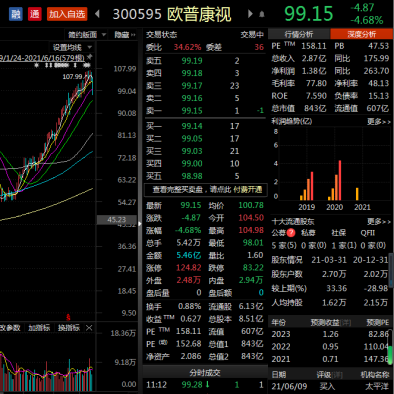The image size is (394, 394).
Task: Click the 2023 forecast row
Action: point(330,334)
